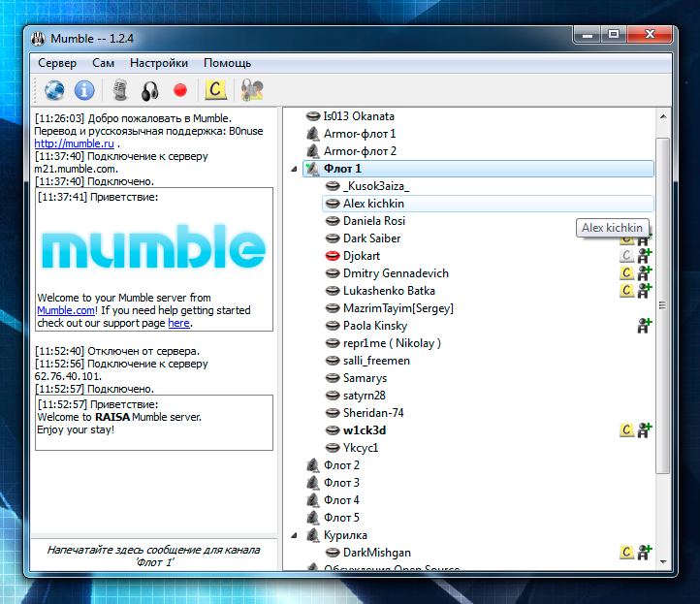Select channel Флот 2
The image size is (700, 604).
341,465
